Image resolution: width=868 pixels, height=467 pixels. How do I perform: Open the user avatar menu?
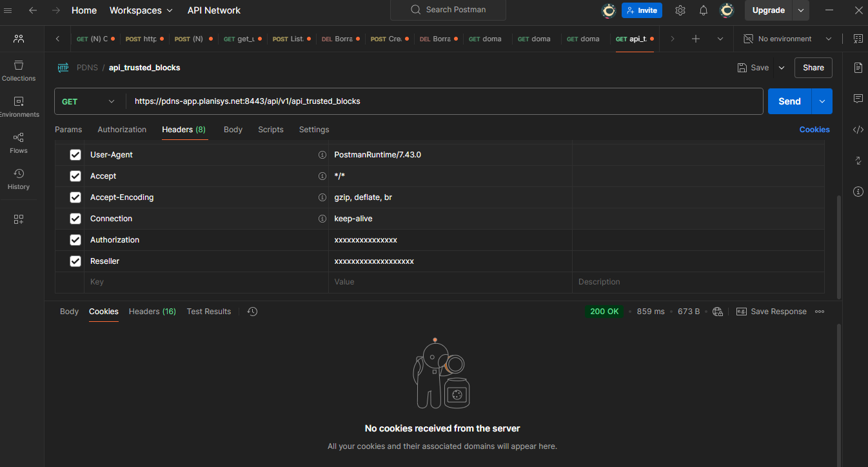pyautogui.click(x=727, y=10)
